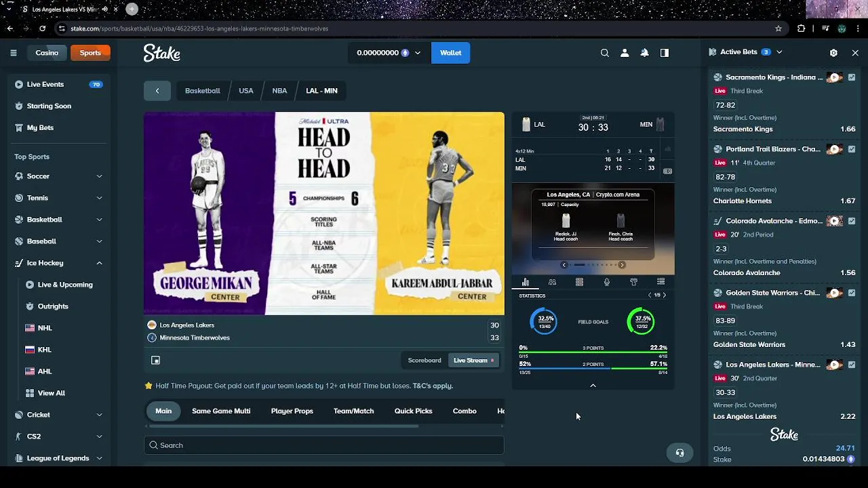The height and width of the screenshot is (488, 868).
Task: Open Active Bets settings gear
Action: pyautogui.click(x=833, y=52)
